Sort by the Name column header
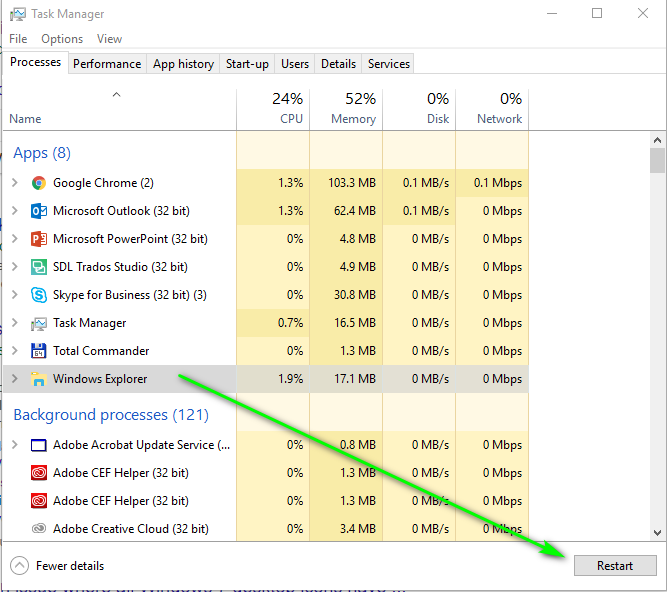 pyautogui.click(x=119, y=110)
